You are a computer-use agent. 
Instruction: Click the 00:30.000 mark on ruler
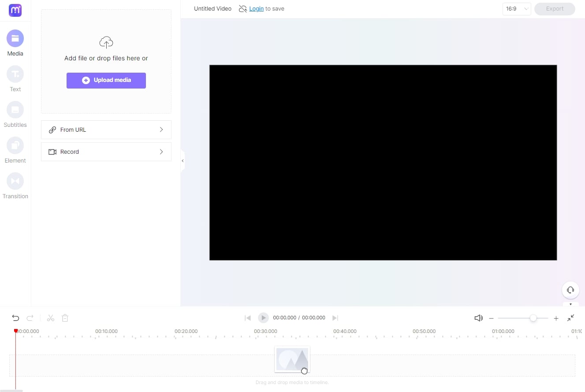tap(265, 331)
